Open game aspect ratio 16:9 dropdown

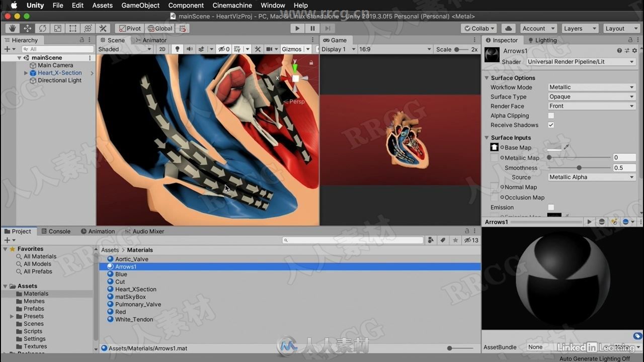(394, 49)
